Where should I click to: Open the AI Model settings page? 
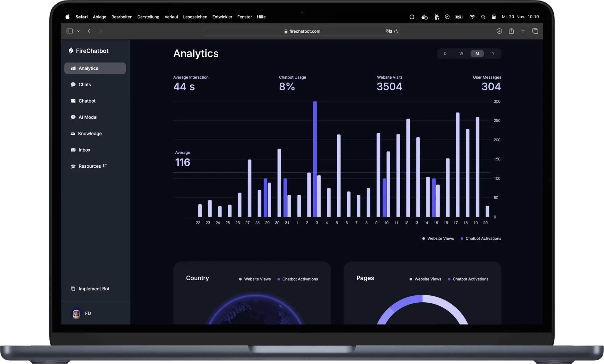[88, 117]
